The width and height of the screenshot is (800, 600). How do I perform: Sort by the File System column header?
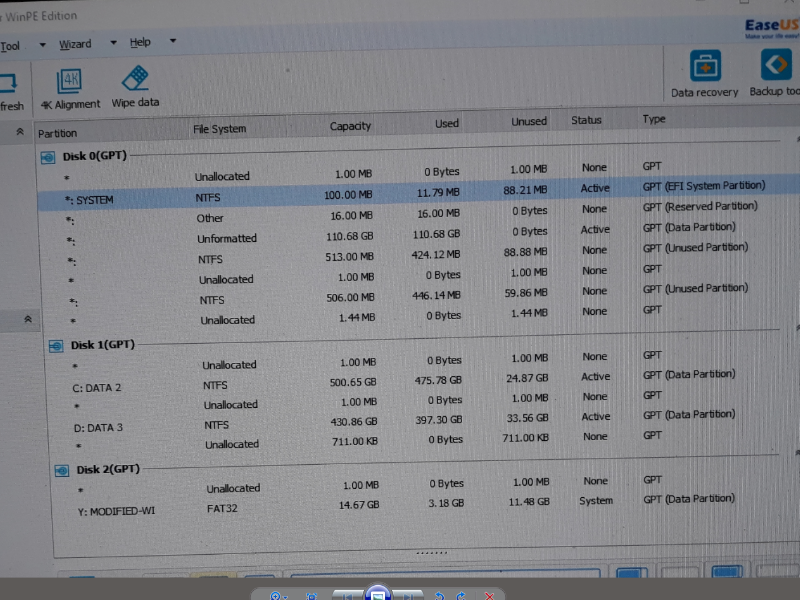point(219,129)
